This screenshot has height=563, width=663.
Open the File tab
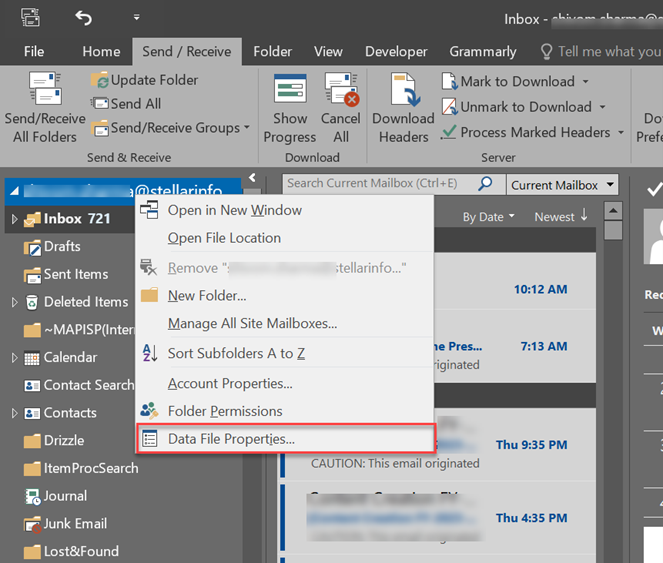pos(34,52)
